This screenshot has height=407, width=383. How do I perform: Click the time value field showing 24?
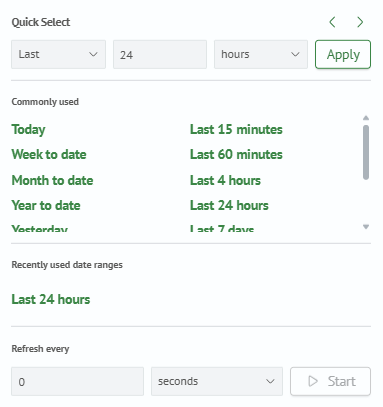[160, 54]
